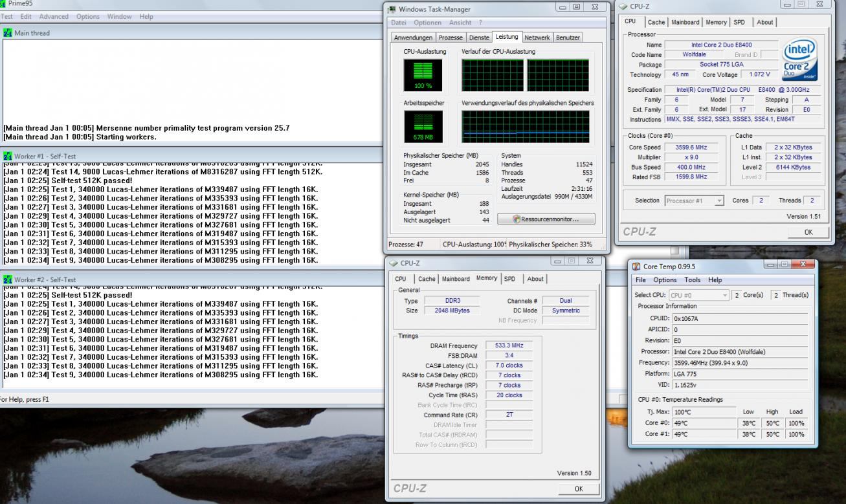Switch to the Netzwerk tab in Task-Manager
The height and width of the screenshot is (504, 846).
click(x=537, y=38)
